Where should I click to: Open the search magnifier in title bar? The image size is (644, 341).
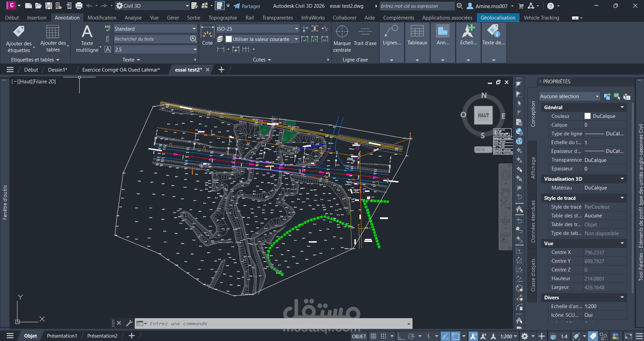(459, 6)
